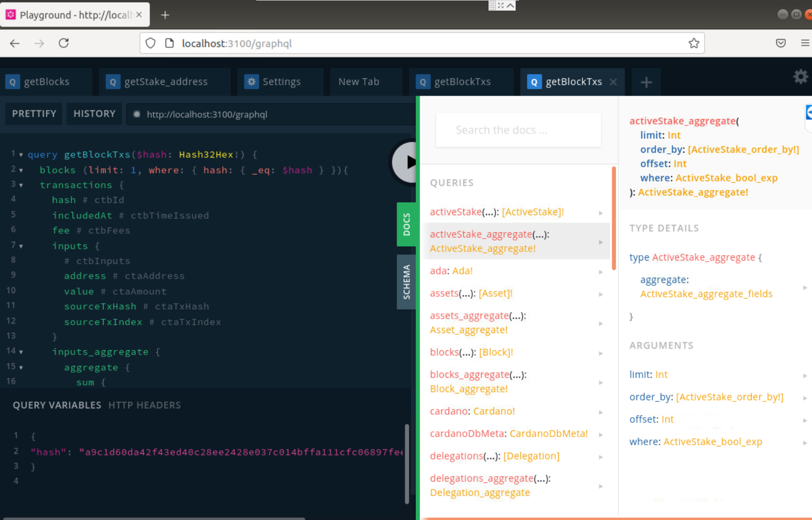Toggle the SCHEMA side panel
Screen dimensions: 812x520
click(406, 282)
